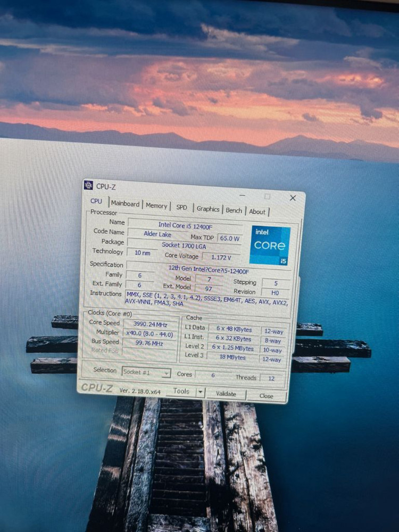Image resolution: width=399 pixels, height=532 pixels.
Task: Go to the Graphics tab
Action: [x=207, y=209]
